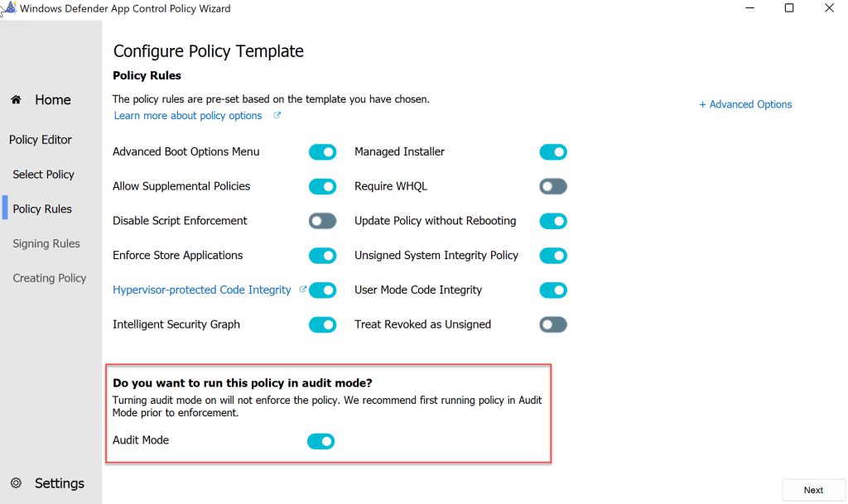Click the Home house icon in sidebar
848x504 pixels.
tap(17, 99)
